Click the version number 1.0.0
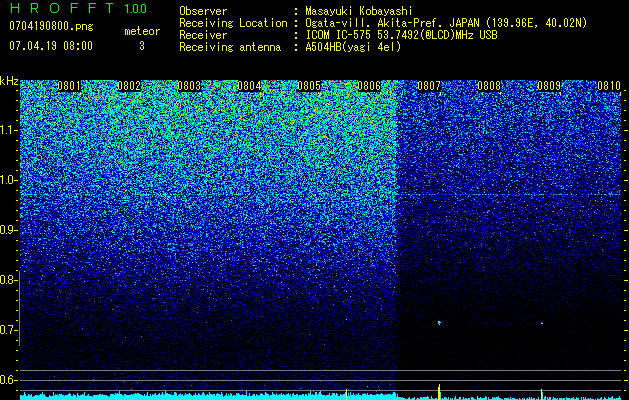Image resolution: width=629 pixels, height=400 pixels. pos(136,8)
